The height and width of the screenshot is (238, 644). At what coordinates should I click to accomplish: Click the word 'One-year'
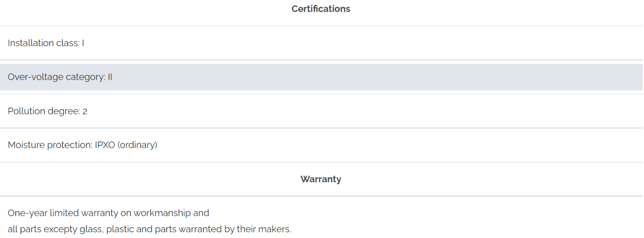27,213
